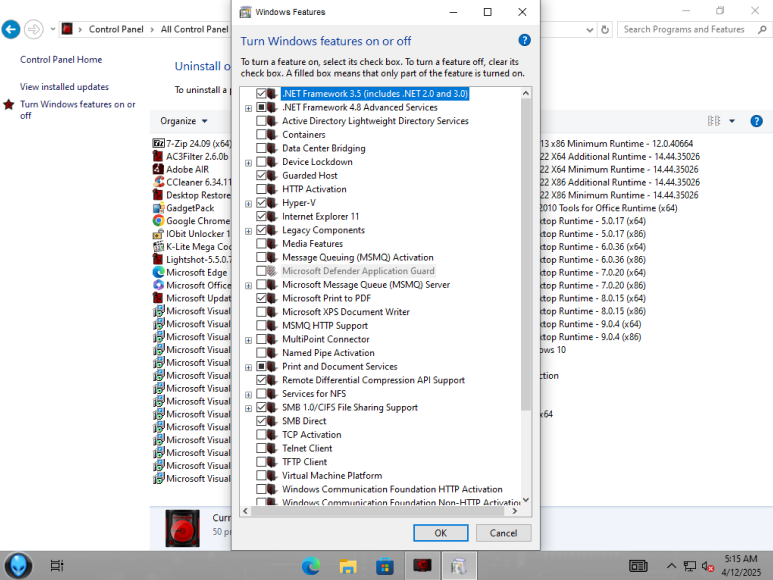773x580 pixels.
Task: Click the Programs and Features help icon
Action: (x=756, y=121)
